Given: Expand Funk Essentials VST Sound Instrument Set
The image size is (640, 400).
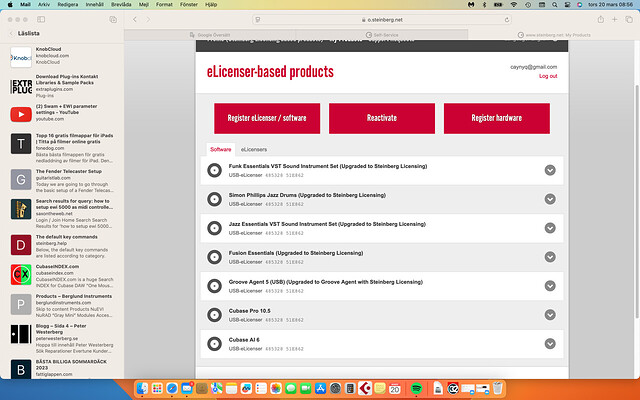Looking at the screenshot, I should click(x=550, y=170).
